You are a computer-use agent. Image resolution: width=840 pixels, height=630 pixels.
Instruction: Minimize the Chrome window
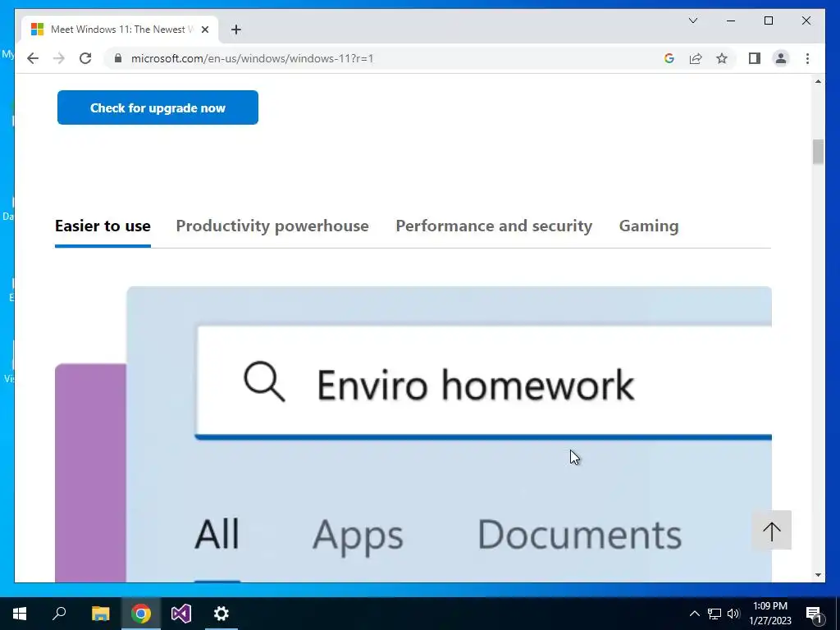coord(731,21)
